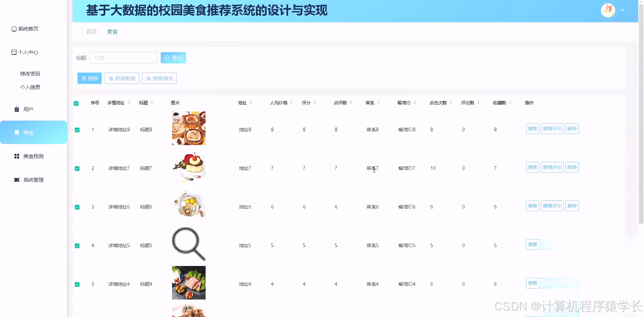The width and height of the screenshot is (644, 317).
Task: Click 查看评论 for the 标题7 row
Action: (x=552, y=167)
